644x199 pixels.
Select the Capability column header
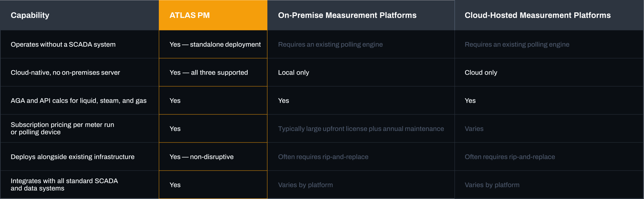[30, 15]
